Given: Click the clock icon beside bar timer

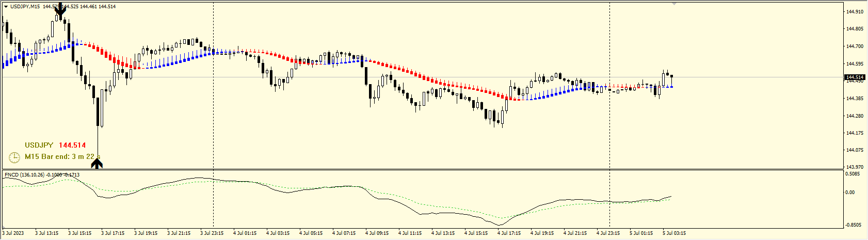Looking at the screenshot, I should pyautogui.click(x=14, y=157).
